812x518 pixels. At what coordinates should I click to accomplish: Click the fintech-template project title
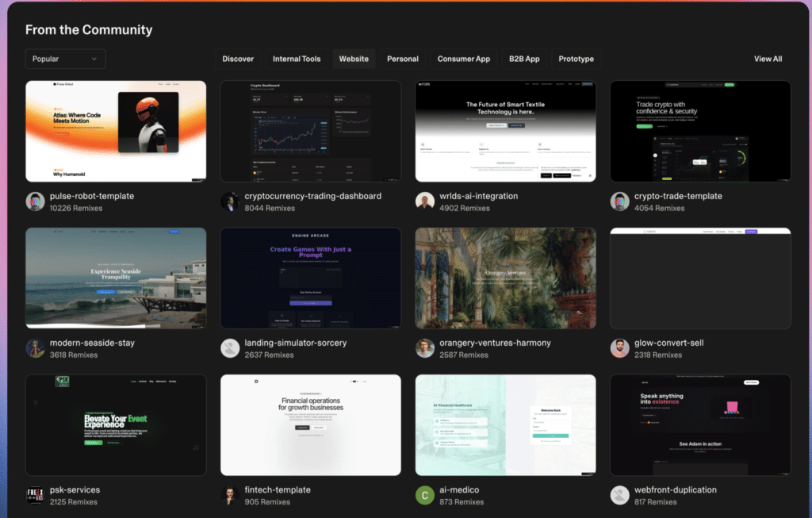278,490
